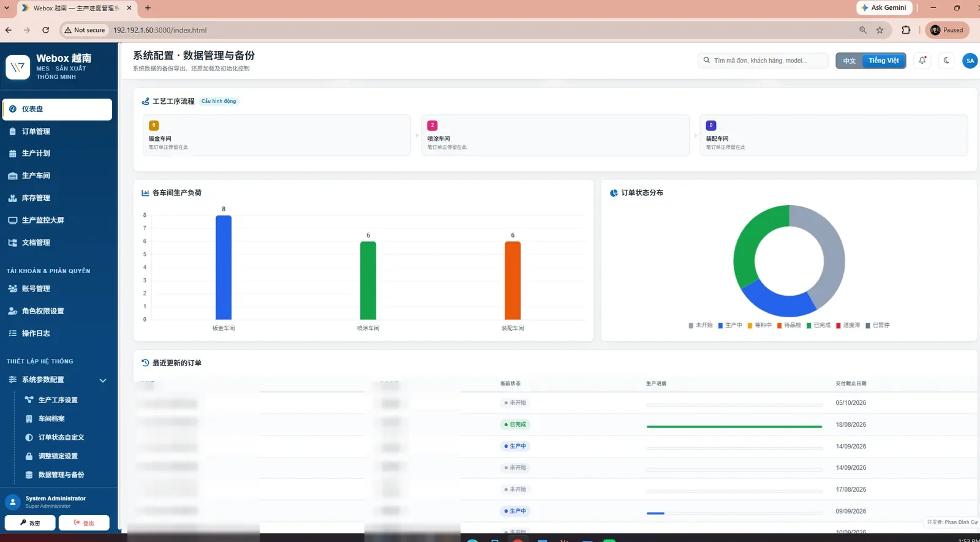Bookmark this page with star icon

pyautogui.click(x=880, y=30)
